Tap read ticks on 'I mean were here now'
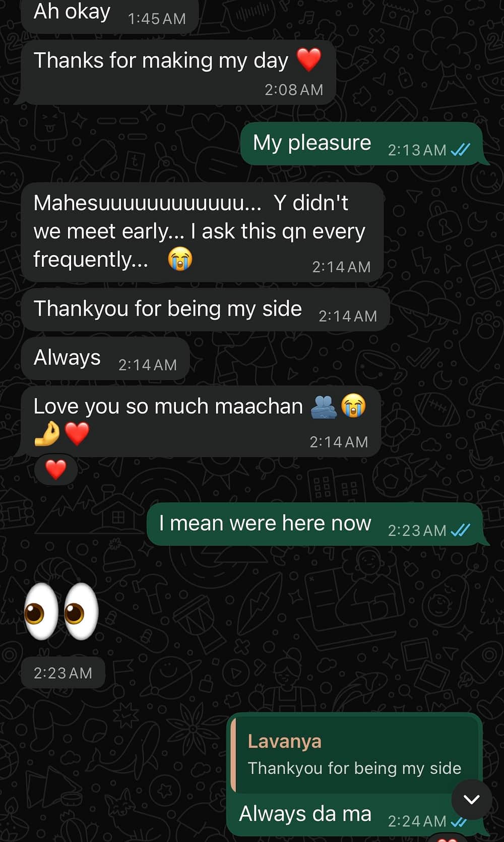504x842 pixels. (460, 530)
